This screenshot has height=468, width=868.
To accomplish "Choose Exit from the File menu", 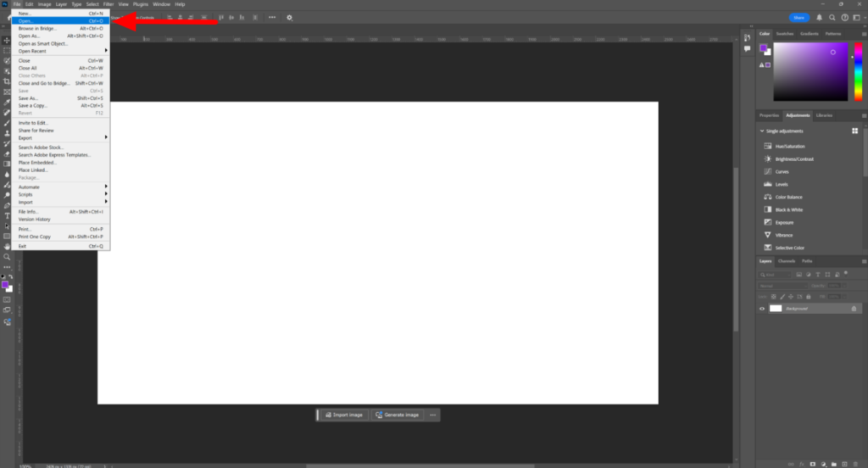I will pos(60,246).
